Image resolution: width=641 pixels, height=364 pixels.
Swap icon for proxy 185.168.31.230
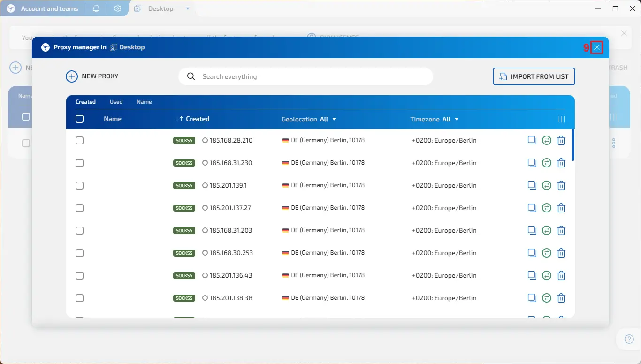(546, 163)
